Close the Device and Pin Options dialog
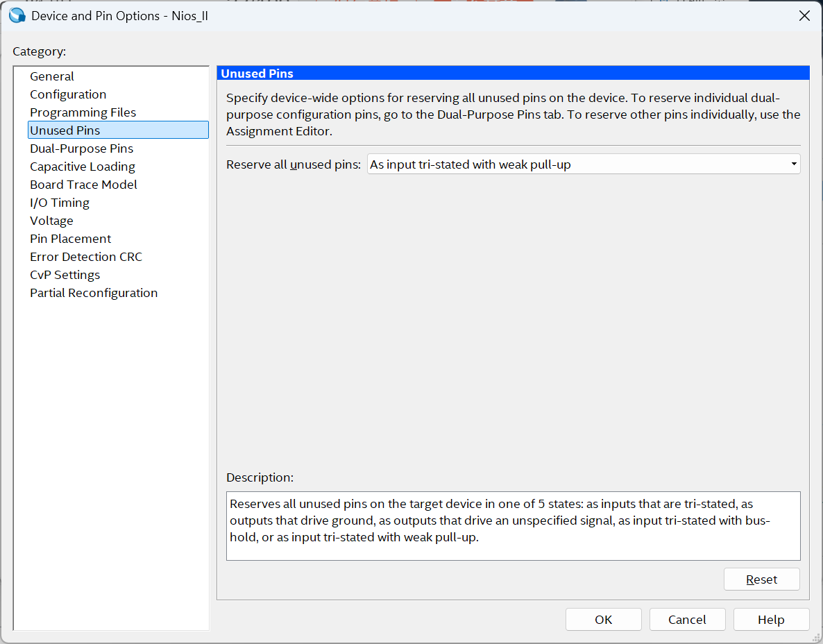823x644 pixels. pos(805,16)
